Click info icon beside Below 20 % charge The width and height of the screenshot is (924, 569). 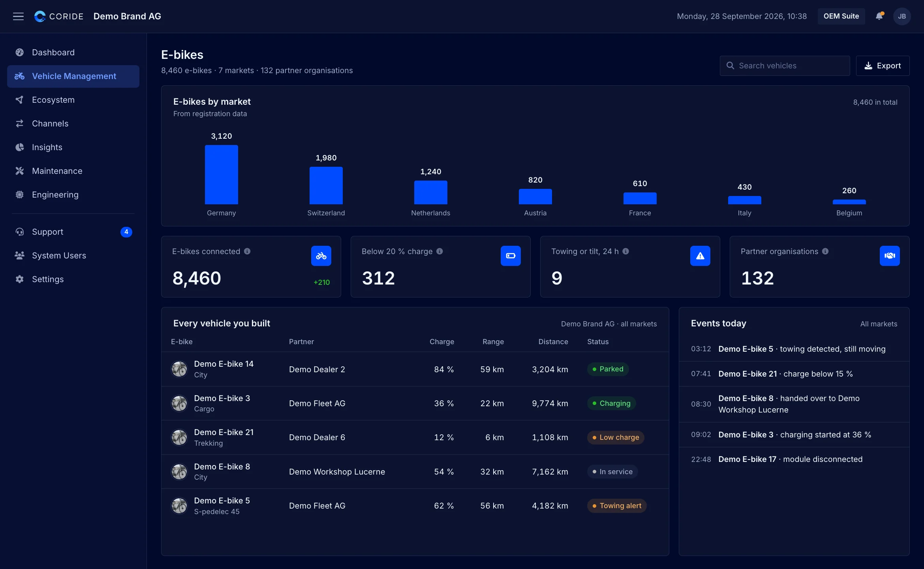pos(439,251)
